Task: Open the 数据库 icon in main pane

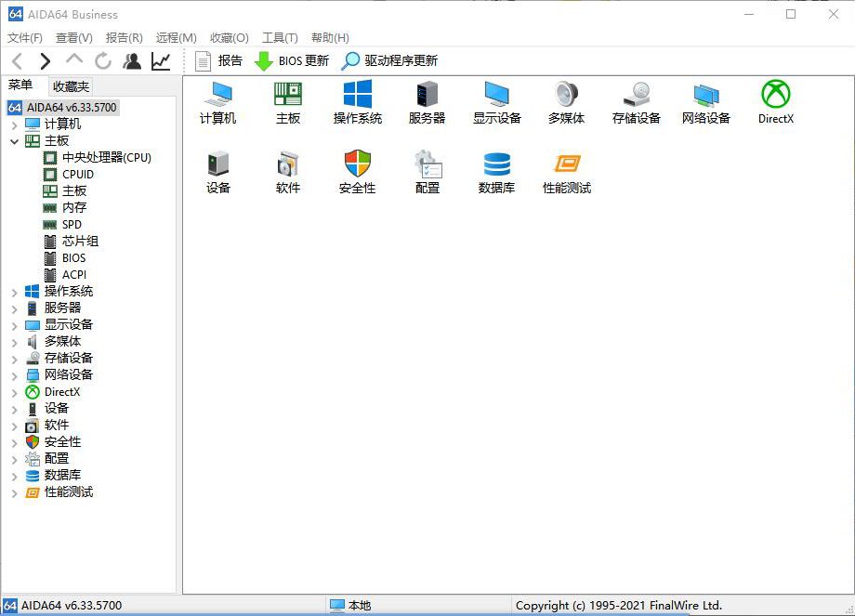Action: [x=497, y=172]
